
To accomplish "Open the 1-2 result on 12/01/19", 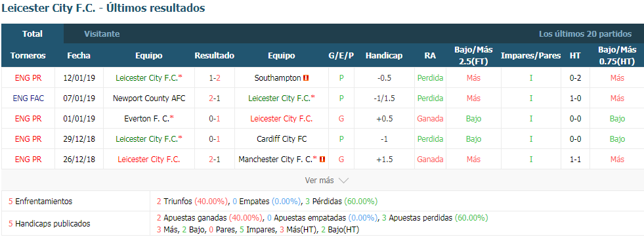I will tap(215, 77).
